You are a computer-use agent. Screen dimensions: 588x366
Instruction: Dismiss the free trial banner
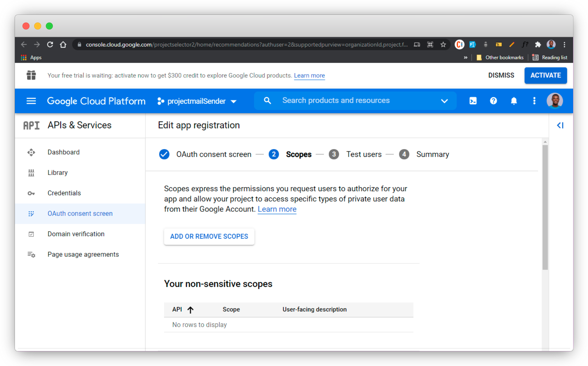tap(501, 75)
